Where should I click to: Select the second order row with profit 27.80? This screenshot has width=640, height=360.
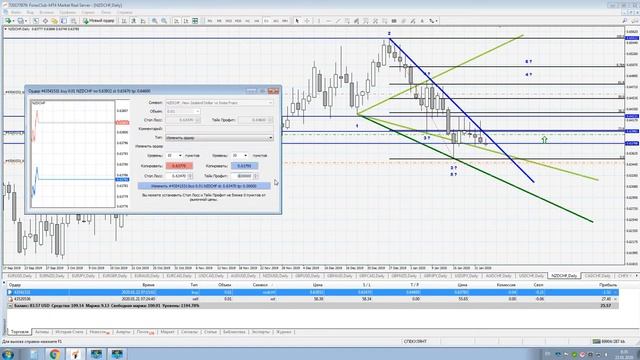pos(313,299)
